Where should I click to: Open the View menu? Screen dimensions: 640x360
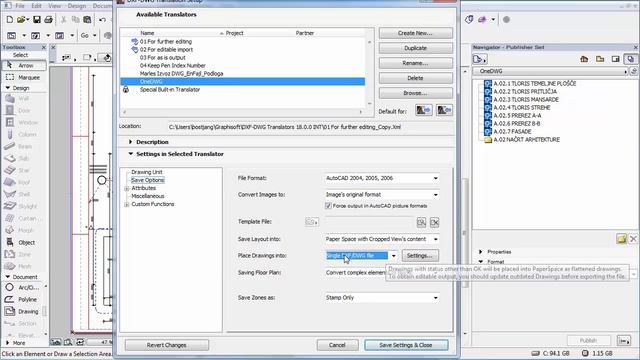click(54, 6)
